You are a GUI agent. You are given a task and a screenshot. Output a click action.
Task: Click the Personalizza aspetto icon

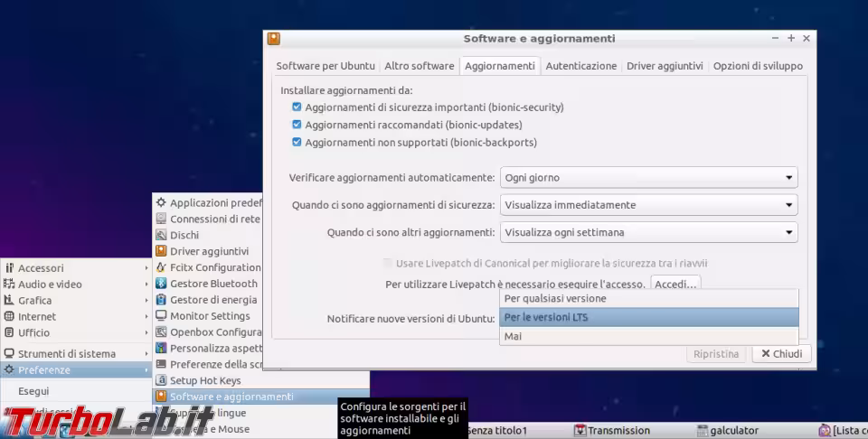tap(161, 348)
